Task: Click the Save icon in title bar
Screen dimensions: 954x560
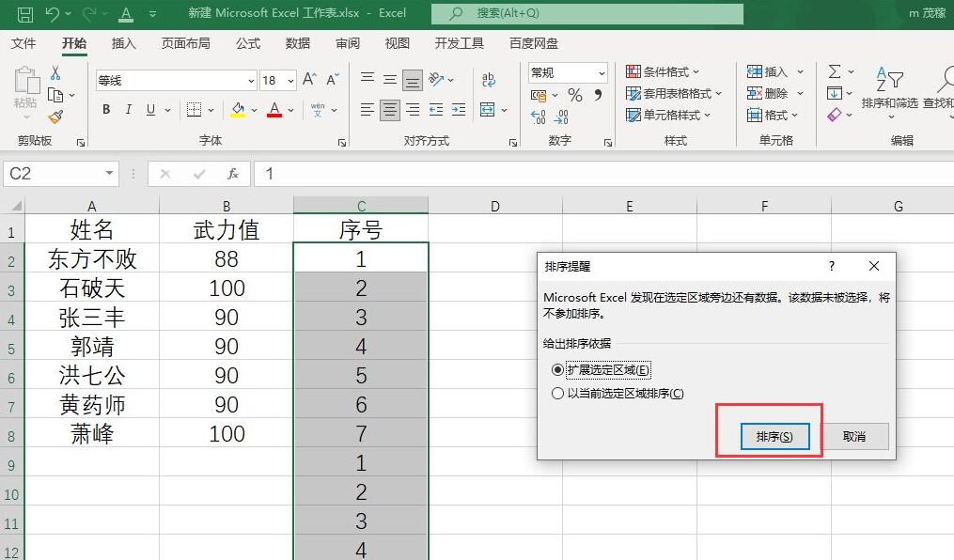Action: [x=25, y=14]
